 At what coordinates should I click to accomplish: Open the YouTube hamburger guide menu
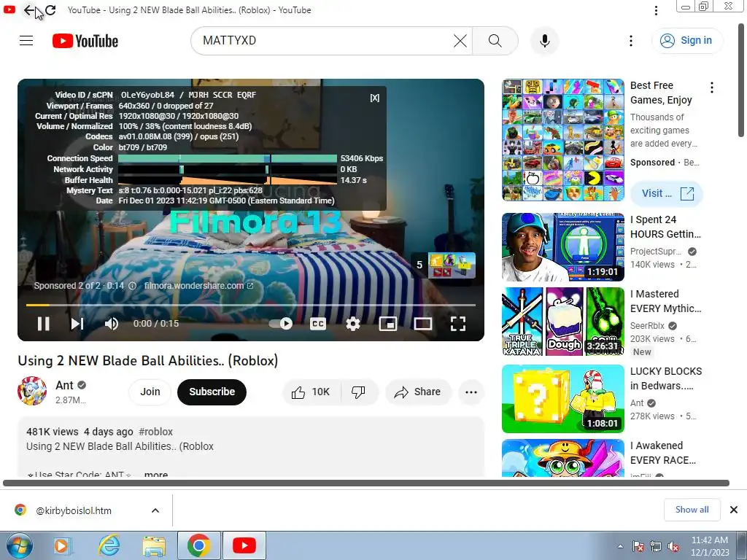pos(26,41)
